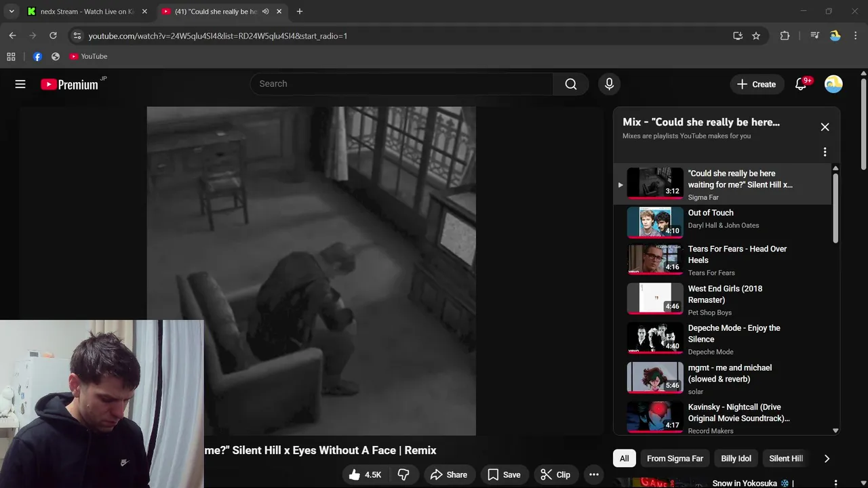Go to YouTube Premium home logo
Screen dimensions: 868x488
click(x=69, y=85)
